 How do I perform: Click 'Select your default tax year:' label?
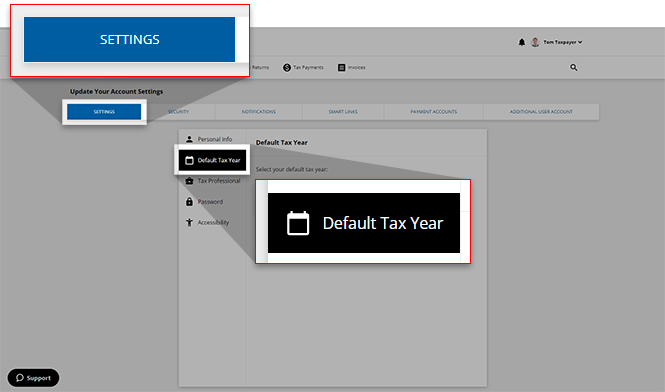(292, 169)
